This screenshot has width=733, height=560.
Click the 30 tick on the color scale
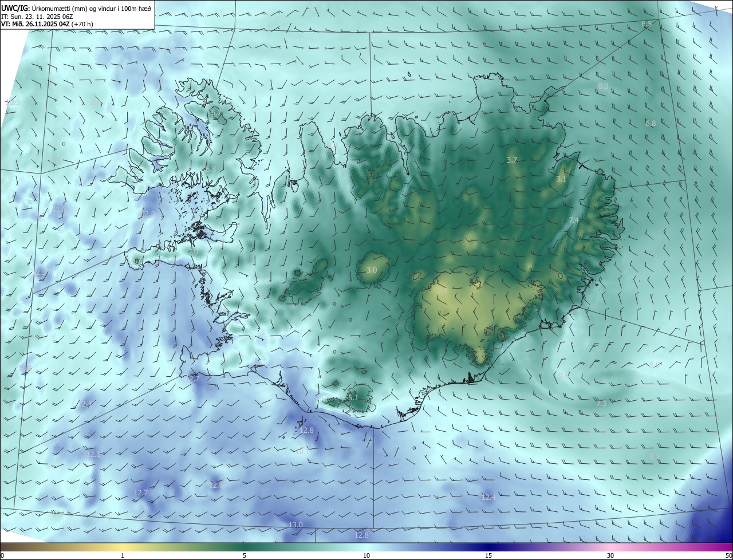pyautogui.click(x=610, y=555)
